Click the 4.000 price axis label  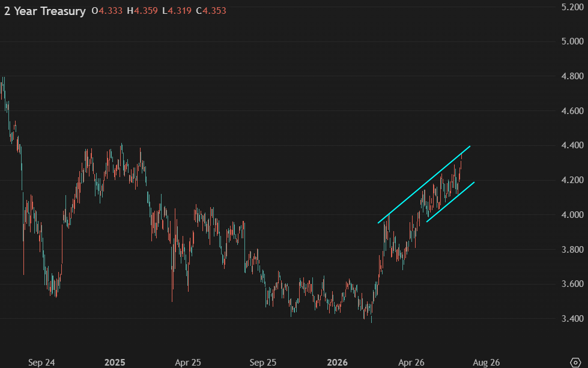coord(572,215)
